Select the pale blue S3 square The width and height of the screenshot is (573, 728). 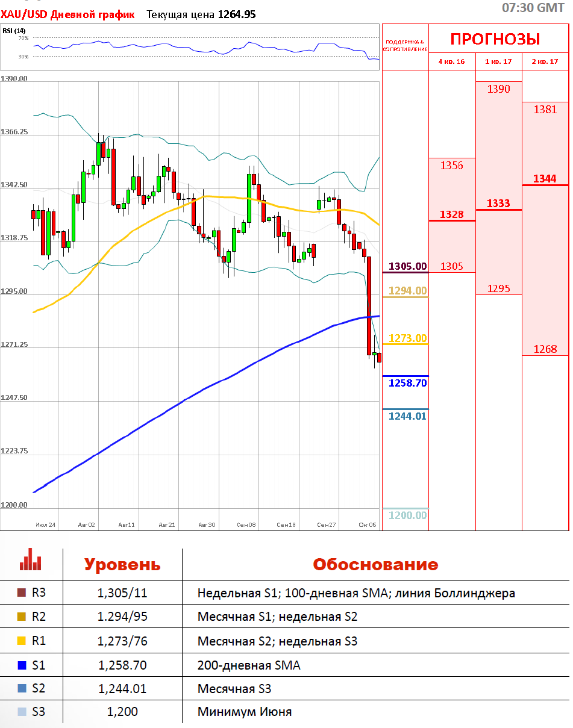tap(22, 712)
